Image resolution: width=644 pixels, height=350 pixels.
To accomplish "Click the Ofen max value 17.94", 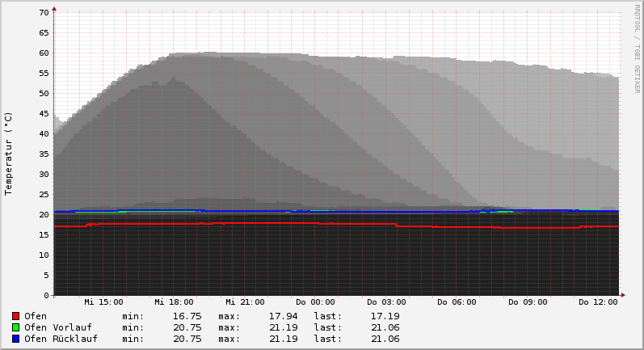I will [283, 316].
